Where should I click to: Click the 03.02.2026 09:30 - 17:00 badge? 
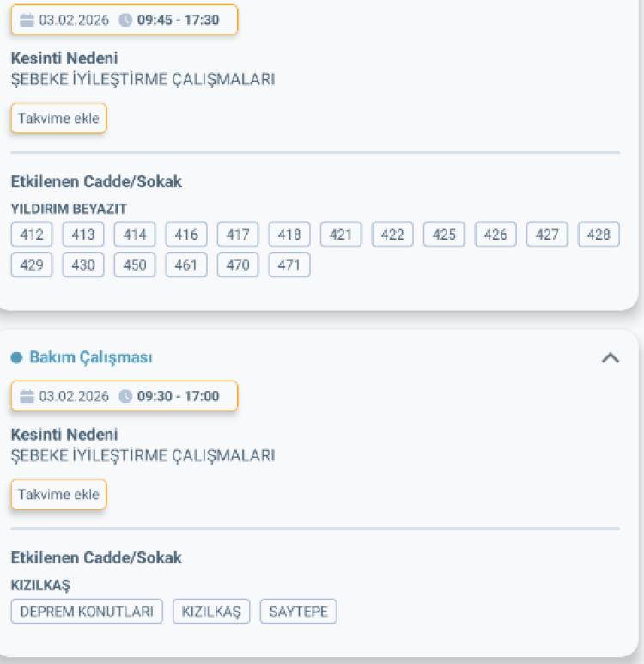point(124,396)
